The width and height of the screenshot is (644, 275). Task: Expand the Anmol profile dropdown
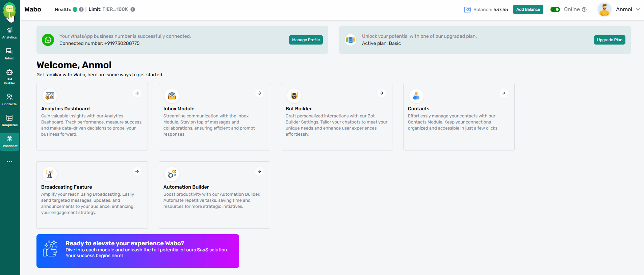pyautogui.click(x=638, y=9)
